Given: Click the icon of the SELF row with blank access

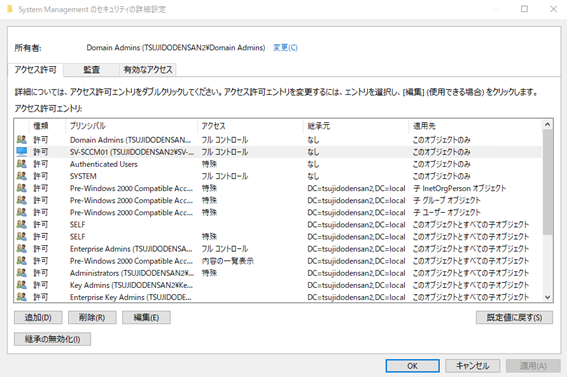Looking at the screenshot, I should 22,224.
